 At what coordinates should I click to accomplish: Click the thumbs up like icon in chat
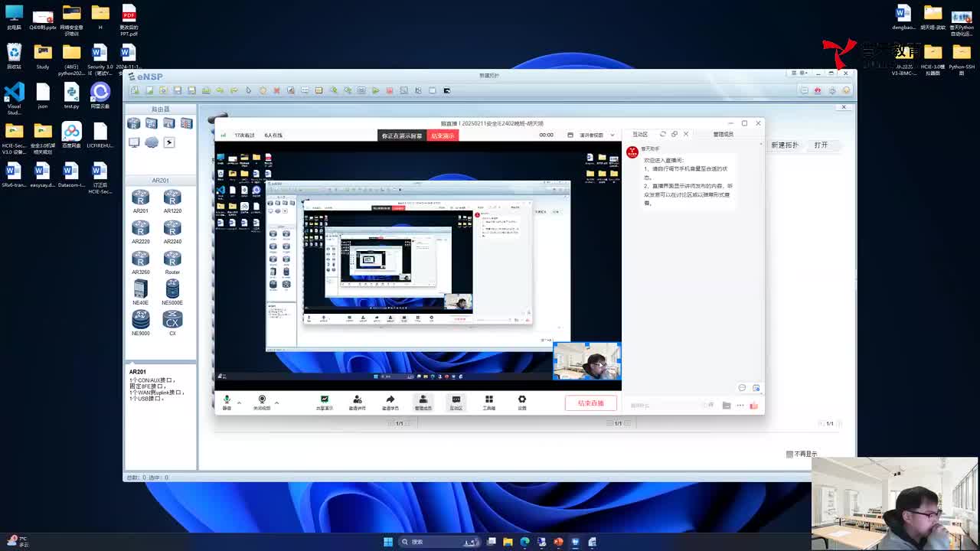[754, 406]
